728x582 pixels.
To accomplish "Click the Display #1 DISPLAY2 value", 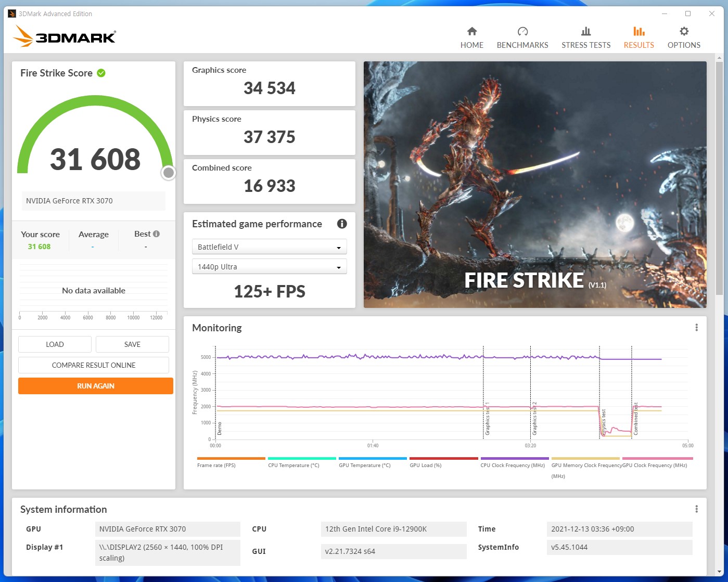I will click(x=168, y=552).
